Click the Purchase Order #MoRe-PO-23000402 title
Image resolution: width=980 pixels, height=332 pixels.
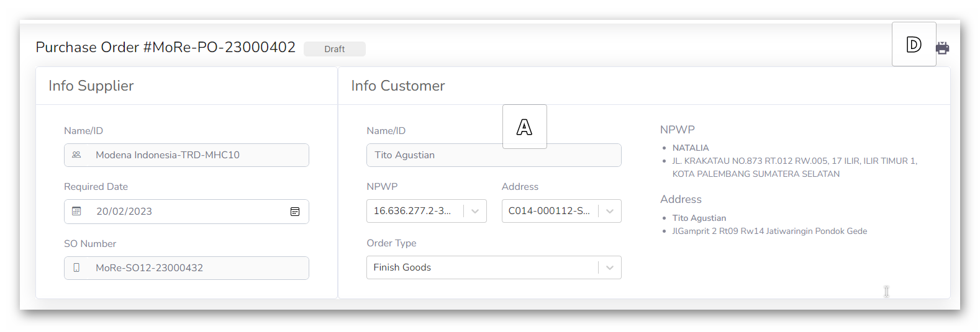click(165, 47)
